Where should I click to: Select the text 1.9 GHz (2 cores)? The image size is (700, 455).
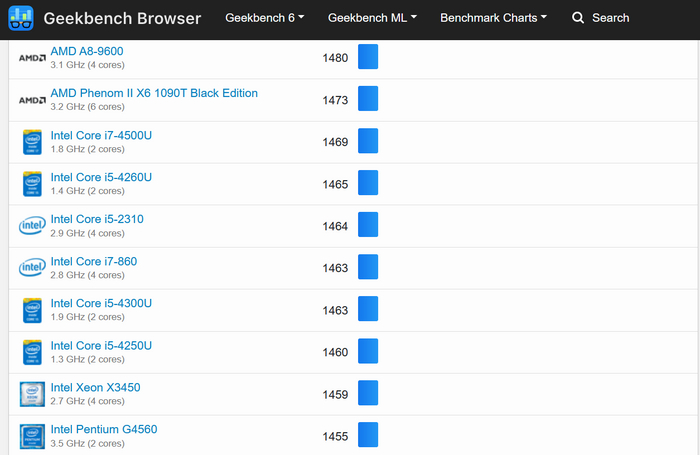[88, 317]
